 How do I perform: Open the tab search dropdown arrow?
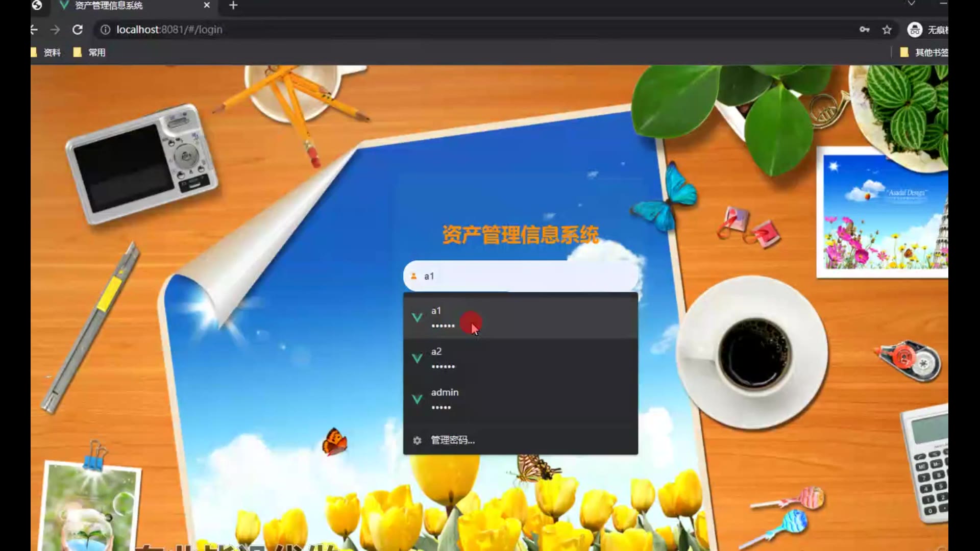[x=911, y=4]
